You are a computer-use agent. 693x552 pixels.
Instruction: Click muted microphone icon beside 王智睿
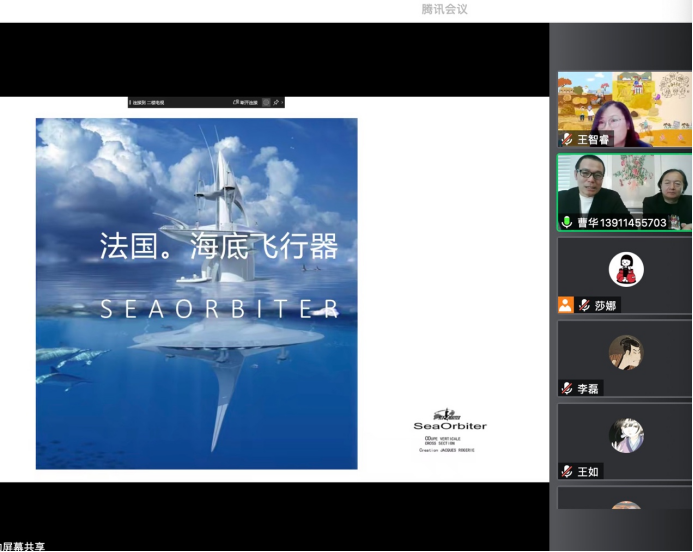point(567,139)
